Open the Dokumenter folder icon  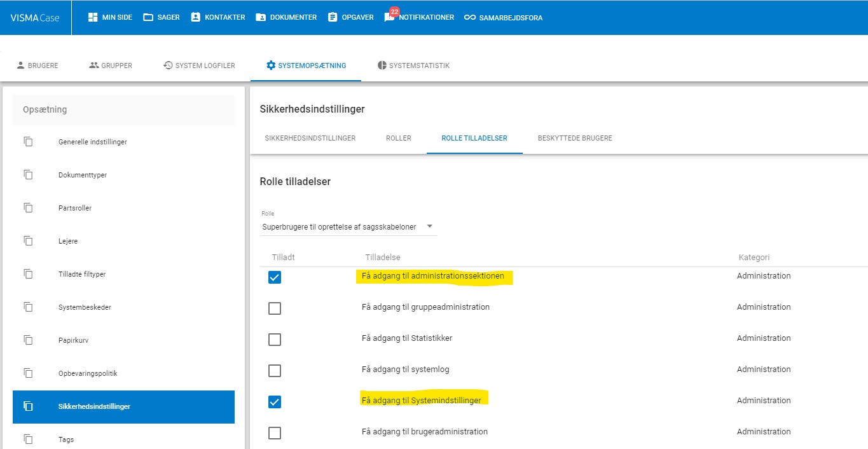coord(261,17)
